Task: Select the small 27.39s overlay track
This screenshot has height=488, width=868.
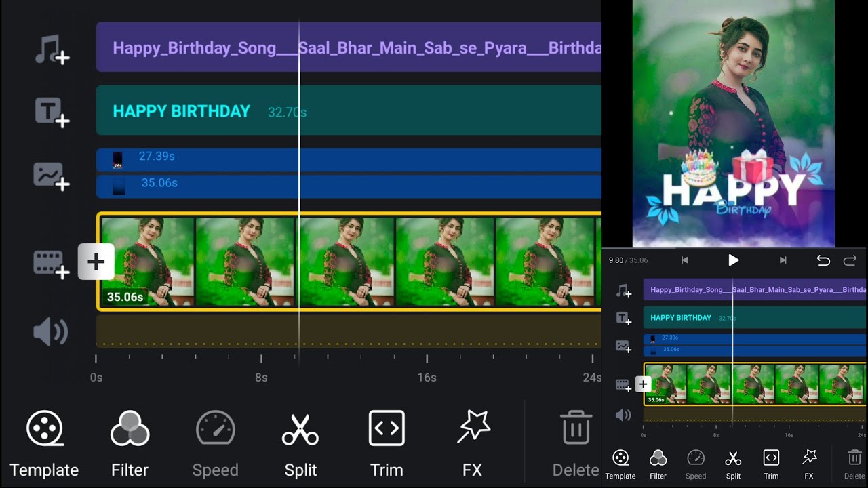Action: pos(755,338)
